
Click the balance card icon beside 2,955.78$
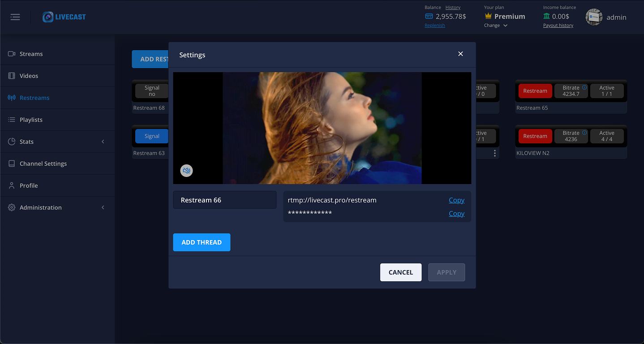pos(430,16)
